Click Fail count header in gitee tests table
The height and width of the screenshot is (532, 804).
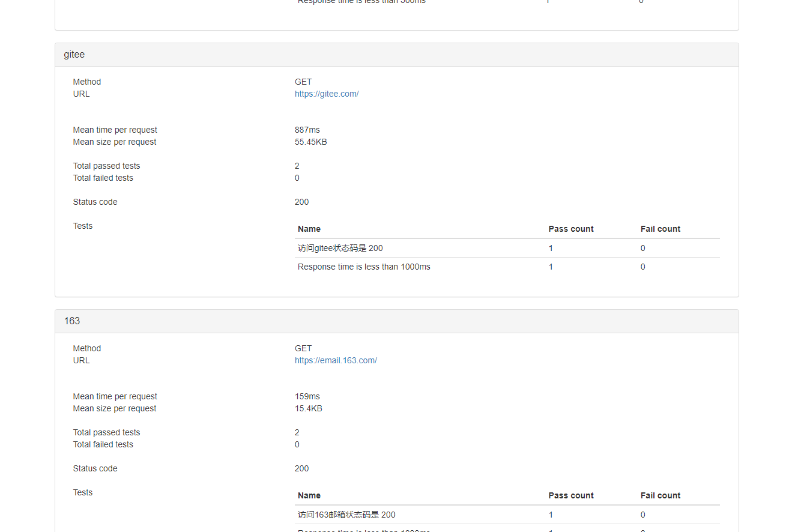pos(660,229)
